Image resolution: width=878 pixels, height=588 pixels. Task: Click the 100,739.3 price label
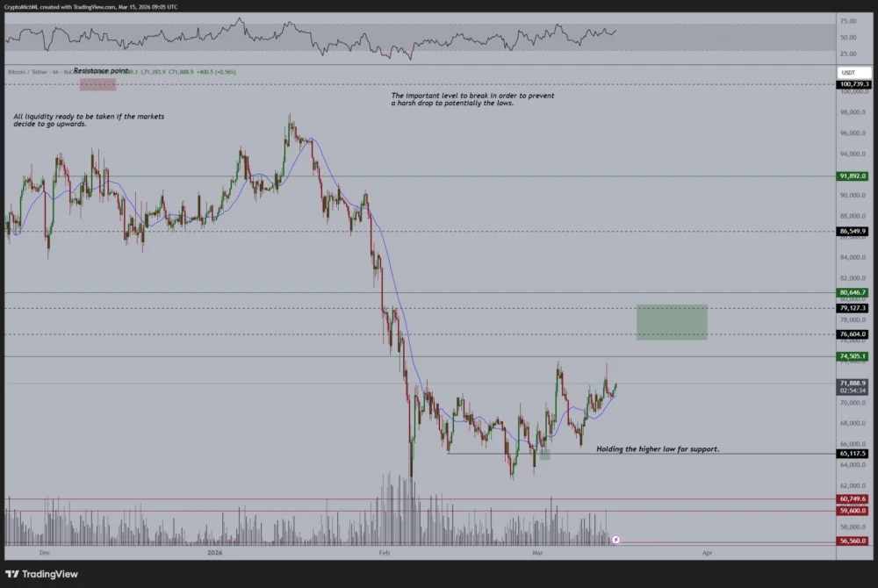click(853, 84)
